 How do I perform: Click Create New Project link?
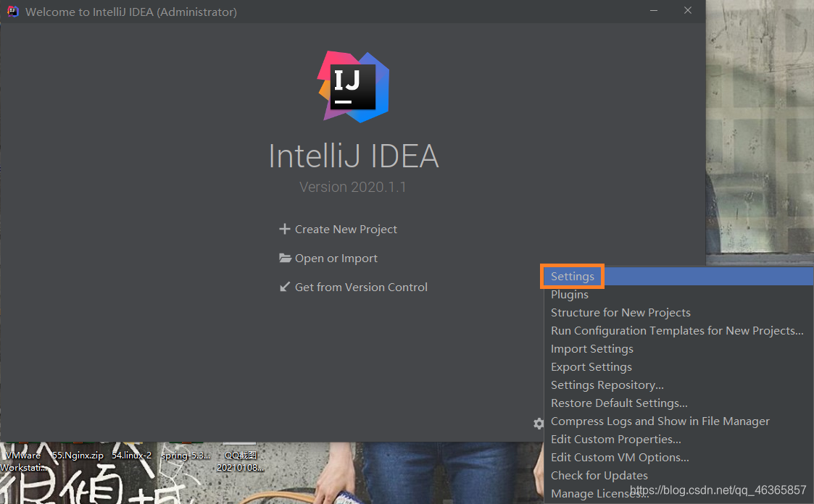tap(346, 229)
